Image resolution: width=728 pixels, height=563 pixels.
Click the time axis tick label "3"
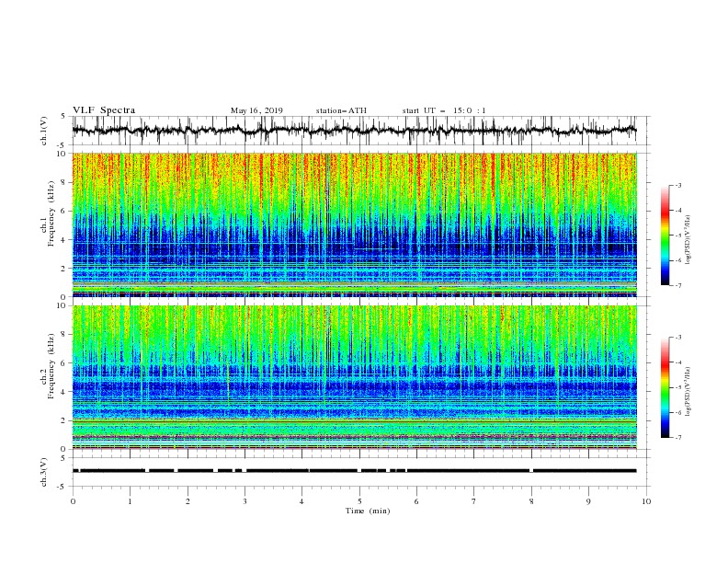point(245,501)
